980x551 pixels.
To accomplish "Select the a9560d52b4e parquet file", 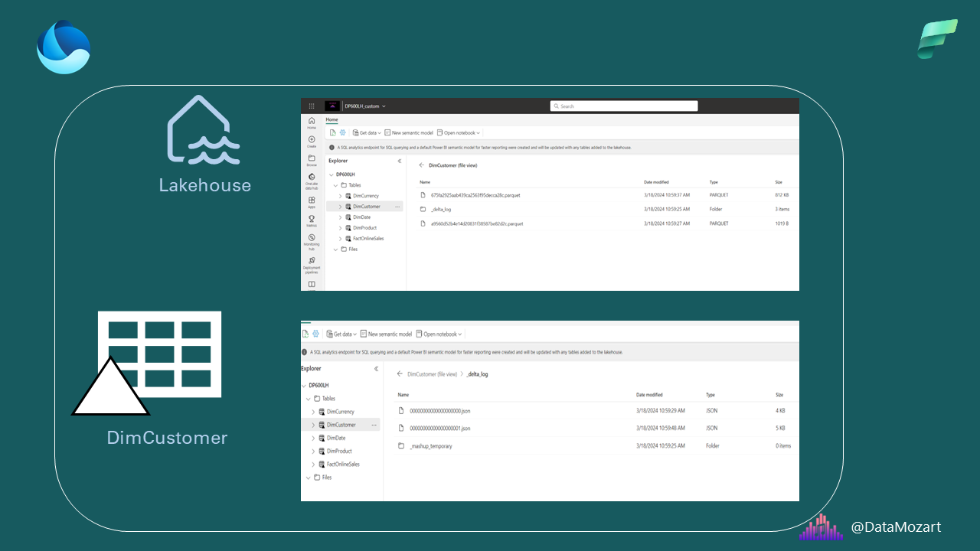I will (x=475, y=223).
